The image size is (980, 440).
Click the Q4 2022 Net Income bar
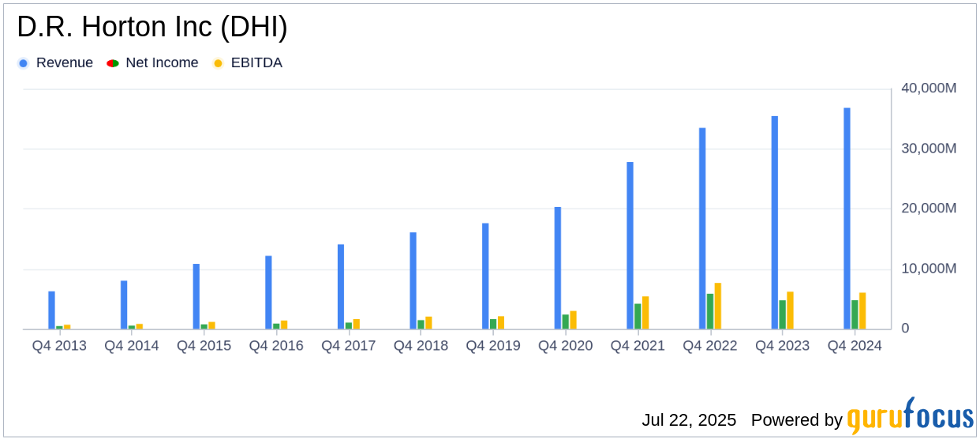710,311
